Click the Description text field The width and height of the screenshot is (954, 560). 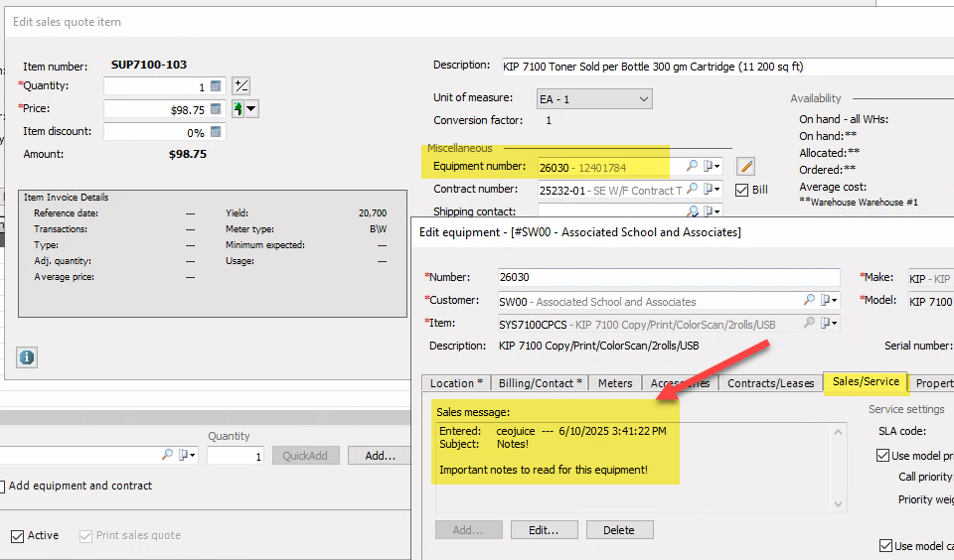click(727, 67)
